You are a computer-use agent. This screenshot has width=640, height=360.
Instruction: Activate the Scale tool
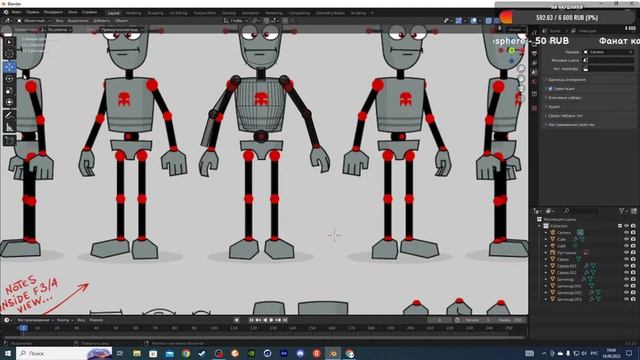[x=9, y=91]
